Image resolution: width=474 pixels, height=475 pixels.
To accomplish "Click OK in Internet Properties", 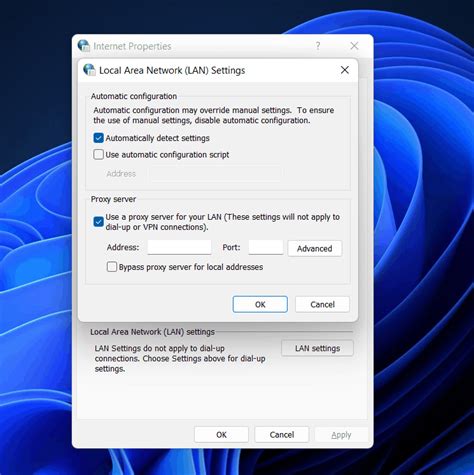I will (221, 435).
